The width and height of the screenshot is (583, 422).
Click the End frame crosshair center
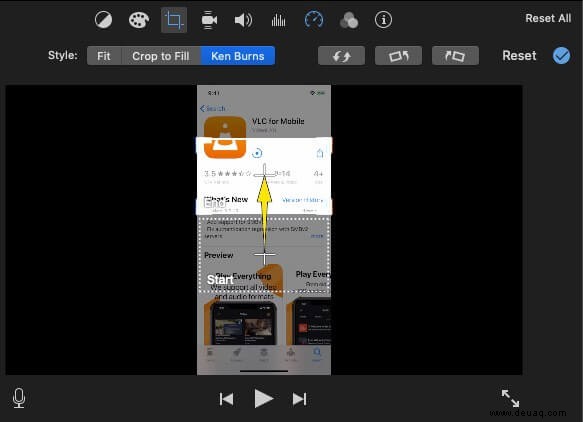click(x=264, y=174)
